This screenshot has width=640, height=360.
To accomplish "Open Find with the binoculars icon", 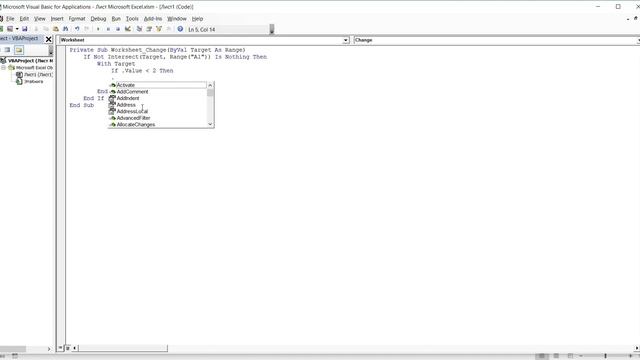I will 65,29.
